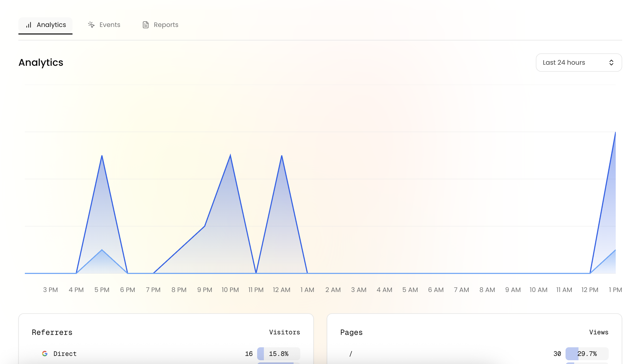Click the document icon beside Reports
640x364 pixels.
coord(145,25)
